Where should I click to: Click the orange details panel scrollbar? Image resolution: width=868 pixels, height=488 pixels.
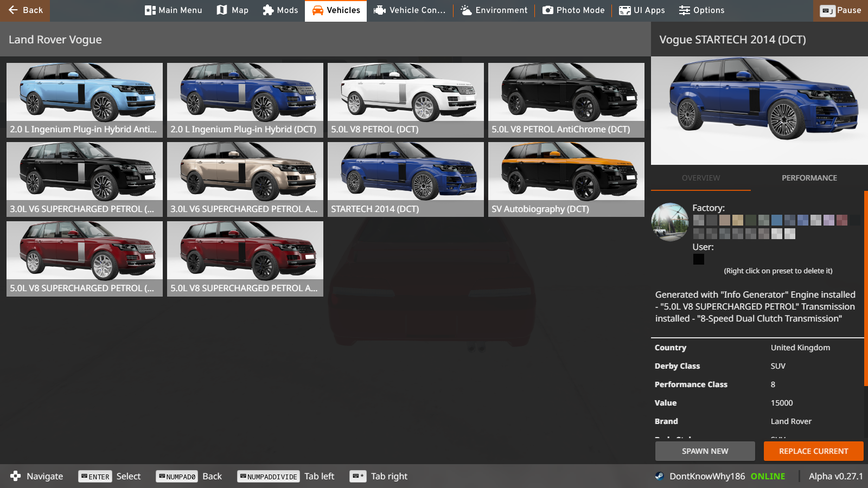pos(866,288)
